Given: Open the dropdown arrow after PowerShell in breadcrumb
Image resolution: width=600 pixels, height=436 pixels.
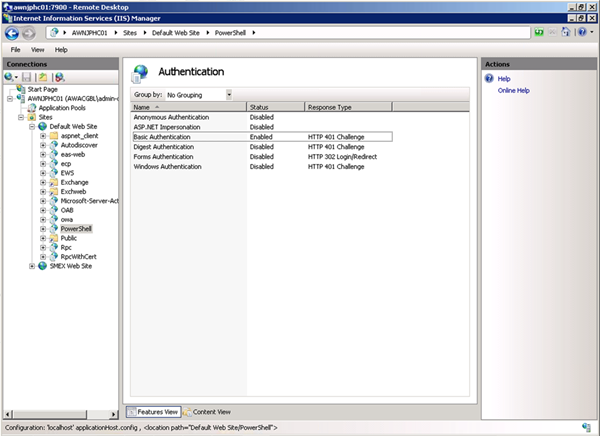Looking at the screenshot, I should click(253, 33).
